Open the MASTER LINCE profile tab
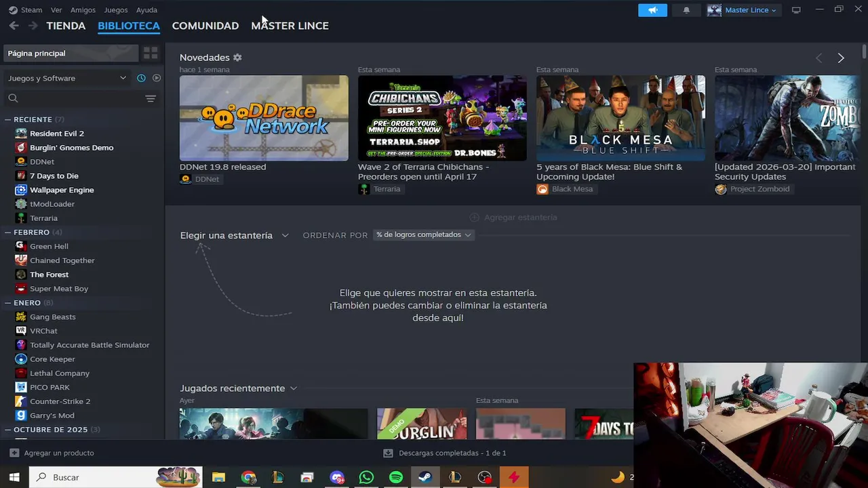This screenshot has width=868, height=488. pyautogui.click(x=290, y=26)
